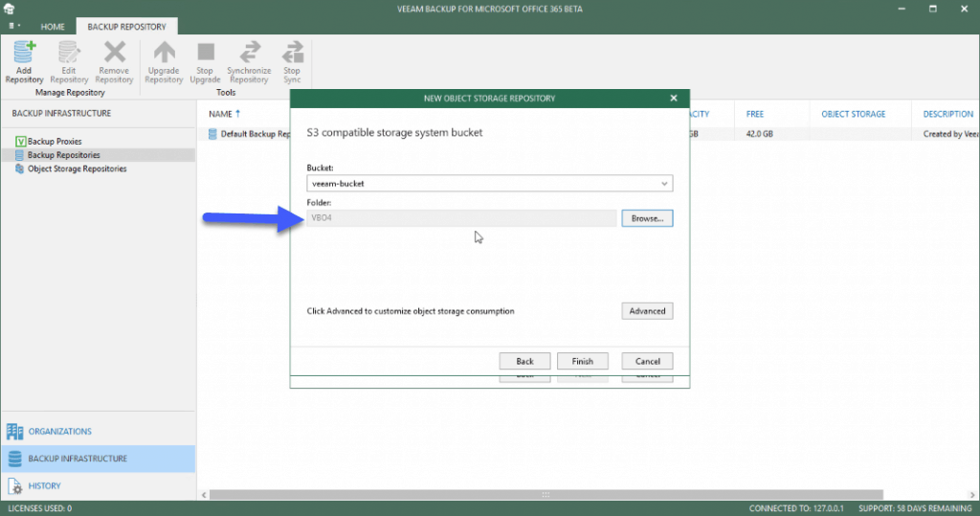
Task: Click the scroll right arrow
Action: (x=972, y=495)
